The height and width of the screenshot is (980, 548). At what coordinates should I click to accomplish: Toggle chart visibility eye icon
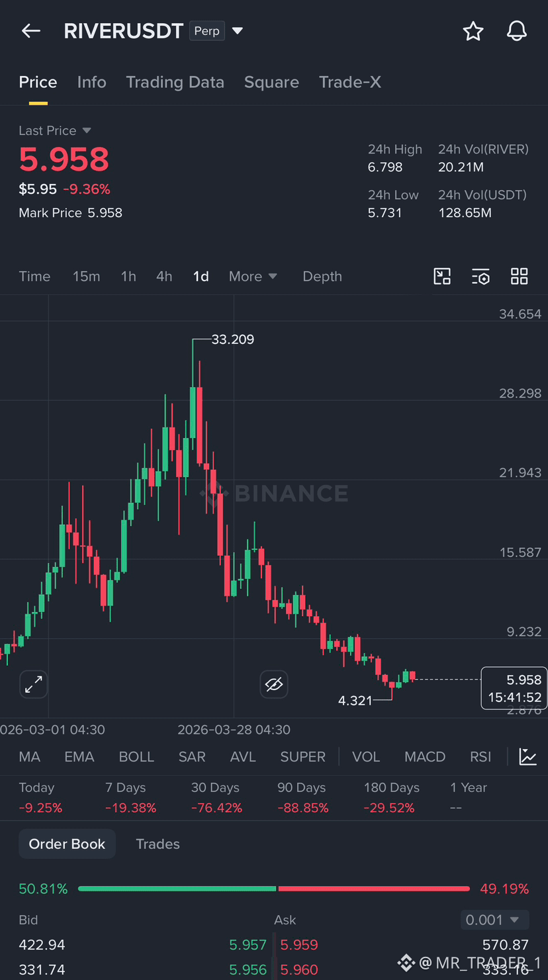pyautogui.click(x=274, y=684)
